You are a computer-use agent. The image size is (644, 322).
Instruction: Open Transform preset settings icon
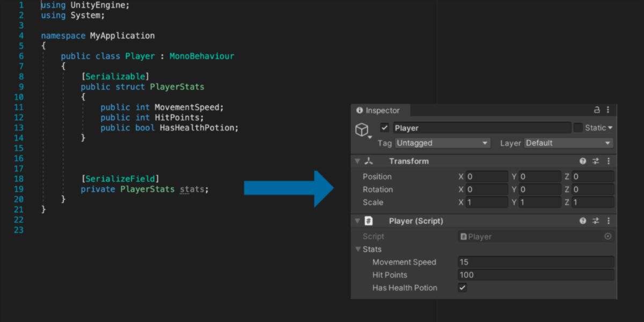click(596, 161)
